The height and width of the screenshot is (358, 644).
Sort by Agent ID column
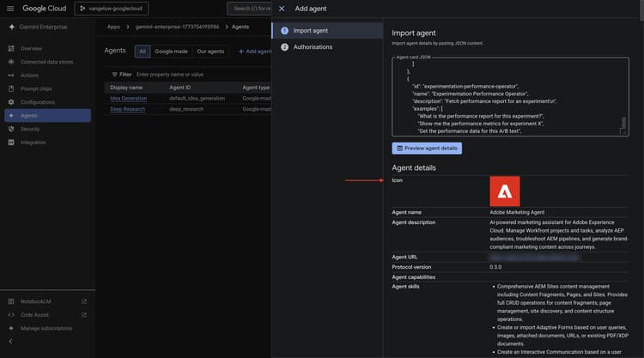[180, 88]
